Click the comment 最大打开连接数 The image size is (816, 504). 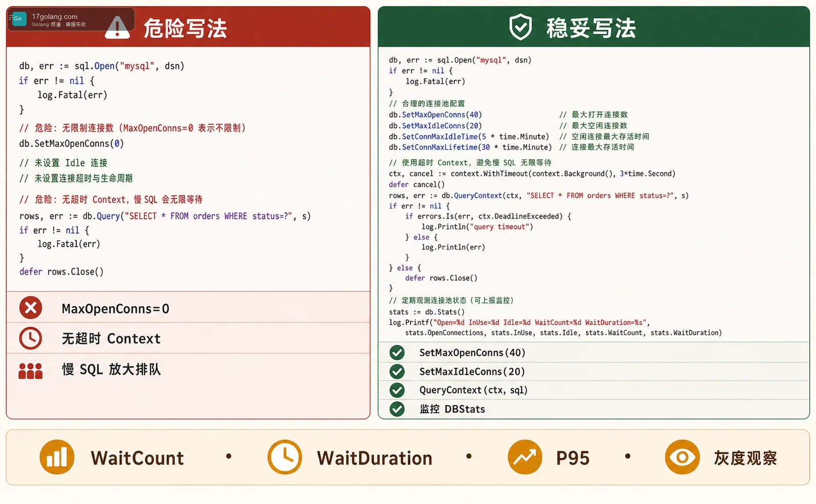[x=593, y=114]
